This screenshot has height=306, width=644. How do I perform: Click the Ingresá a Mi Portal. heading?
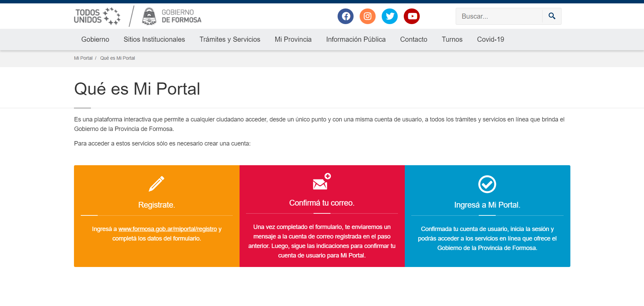(x=487, y=205)
